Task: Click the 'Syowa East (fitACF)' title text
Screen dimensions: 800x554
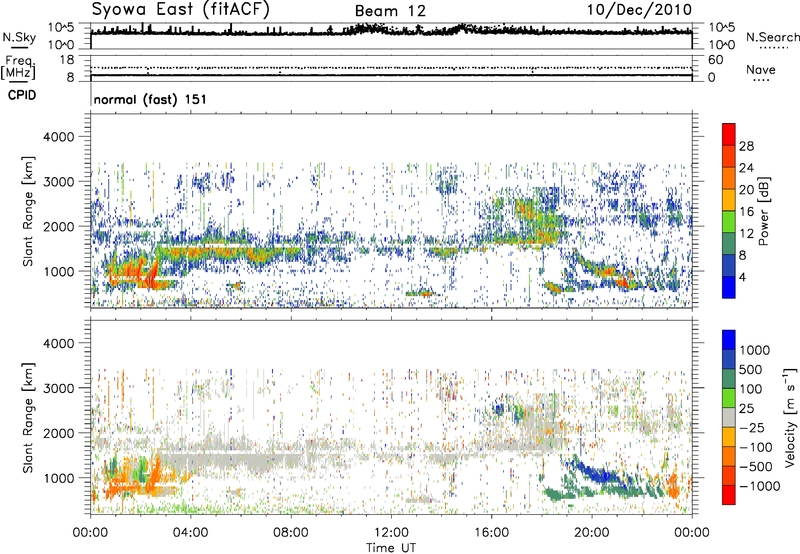Action: point(181,9)
